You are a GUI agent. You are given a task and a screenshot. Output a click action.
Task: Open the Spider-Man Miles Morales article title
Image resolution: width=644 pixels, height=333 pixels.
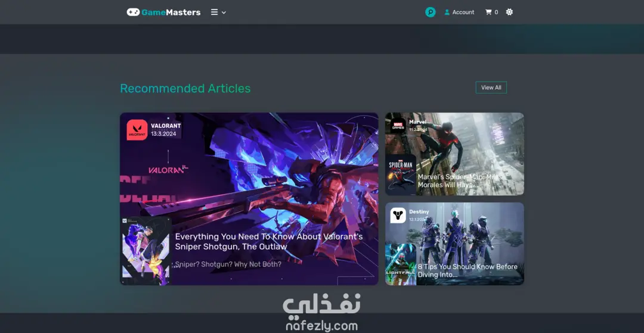460,181
